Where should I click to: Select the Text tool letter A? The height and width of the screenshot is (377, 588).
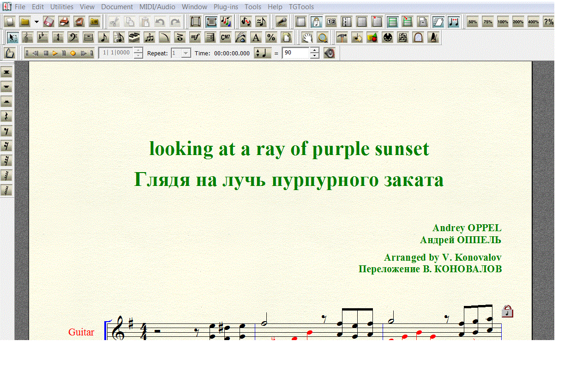coord(256,37)
